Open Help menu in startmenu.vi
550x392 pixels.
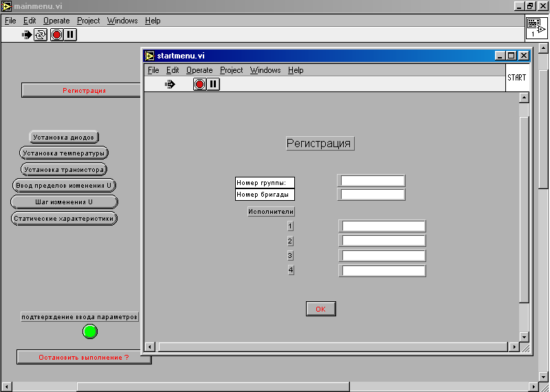(x=296, y=70)
